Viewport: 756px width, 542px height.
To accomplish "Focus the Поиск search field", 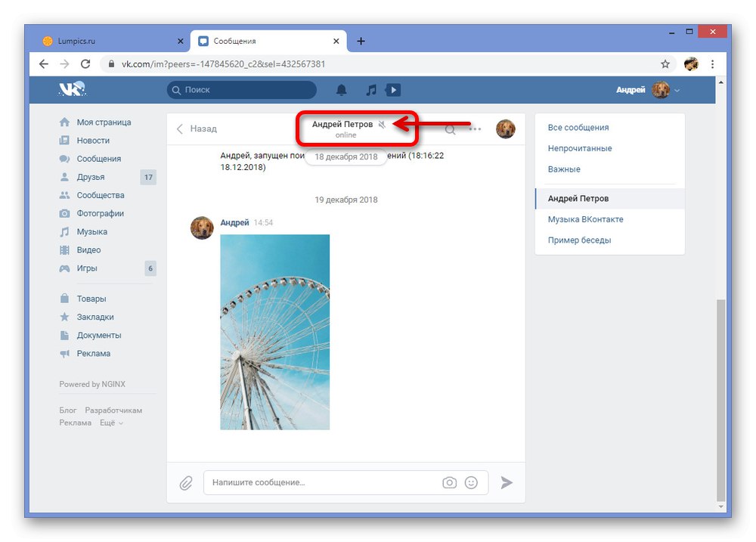I will tap(242, 90).
